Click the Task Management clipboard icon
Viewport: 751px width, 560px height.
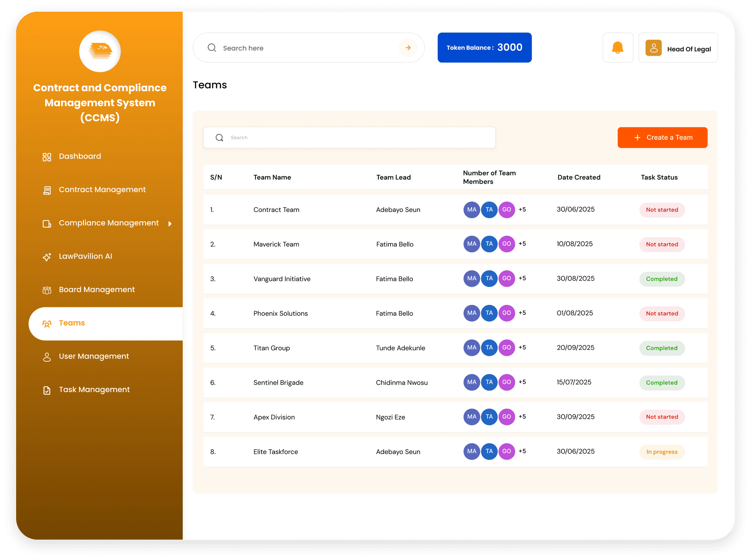click(x=47, y=390)
